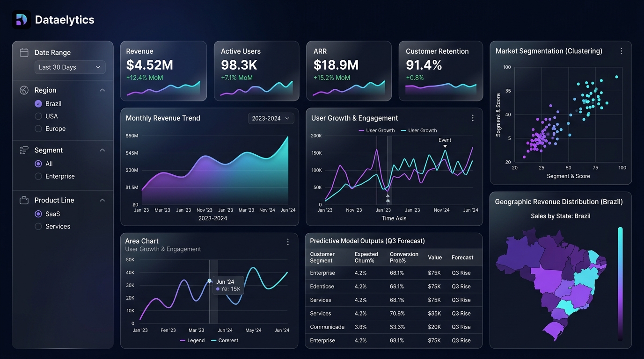
Task: Select the Europe region option
Action: tap(38, 129)
